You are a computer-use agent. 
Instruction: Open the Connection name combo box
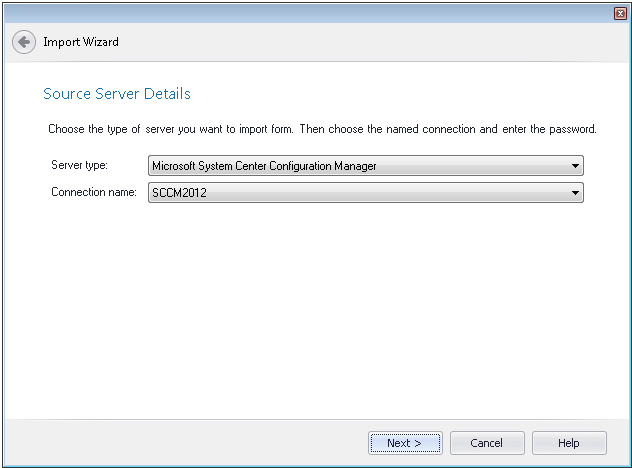click(x=366, y=193)
